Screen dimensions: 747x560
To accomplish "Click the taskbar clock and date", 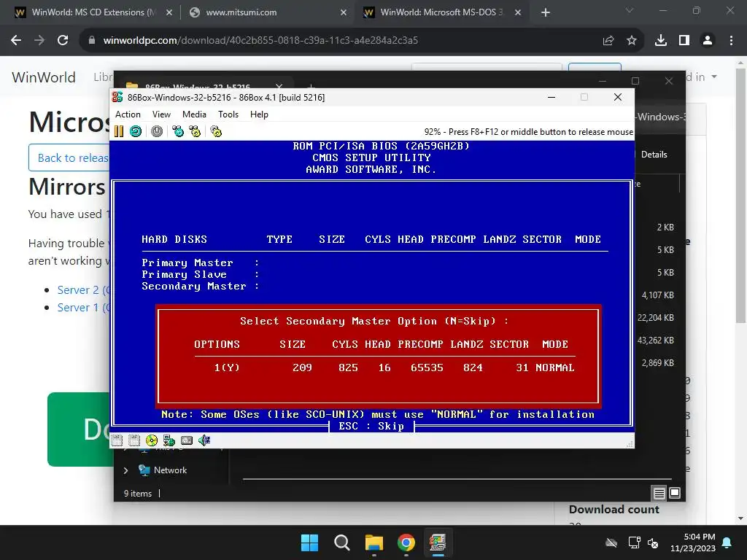I will 693,542.
